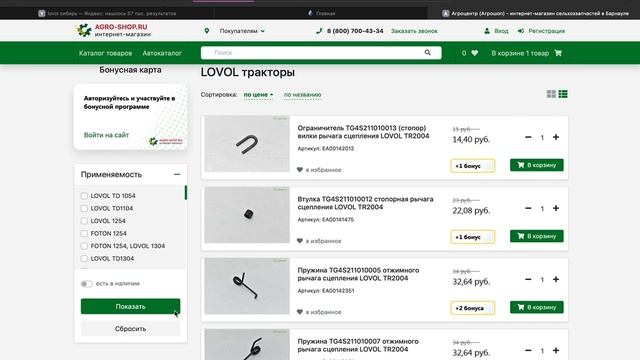Click the 8 (800) 700-43-34 phone number

(355, 31)
